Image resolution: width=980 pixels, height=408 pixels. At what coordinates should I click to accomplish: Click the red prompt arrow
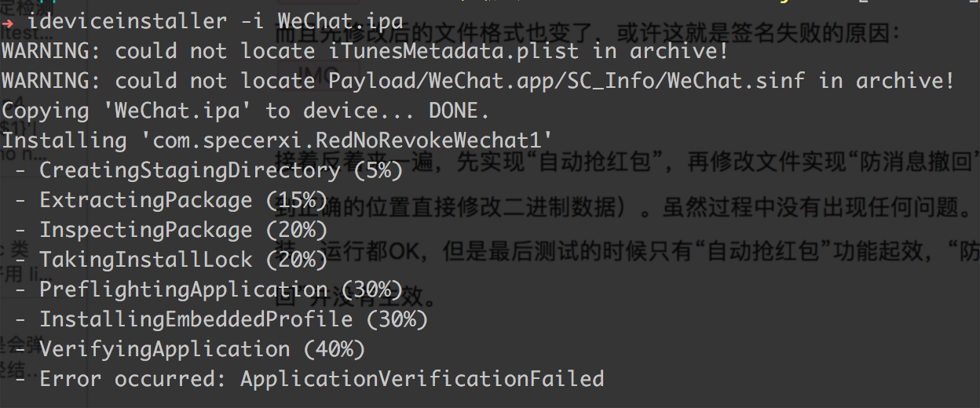click(8, 23)
